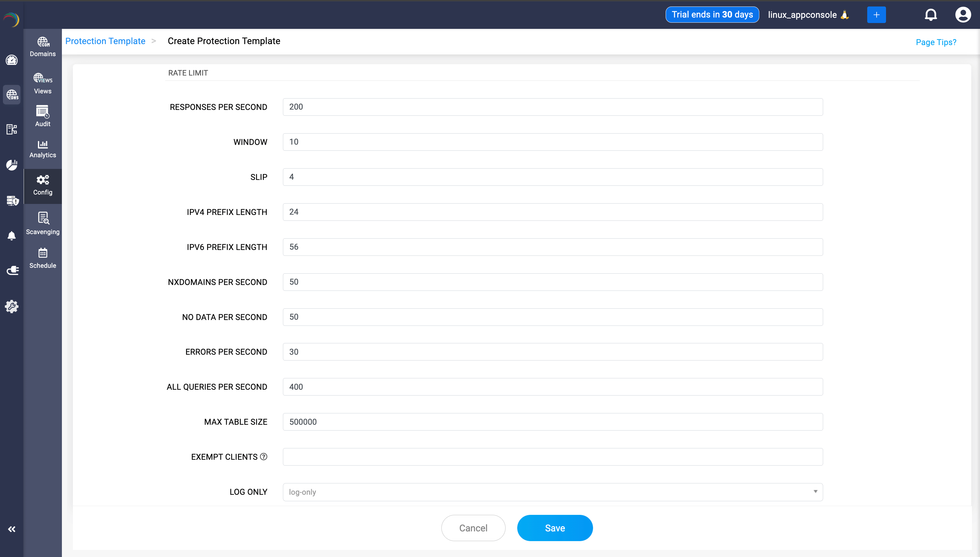Cancel template creation
The height and width of the screenshot is (557, 980).
pyautogui.click(x=473, y=527)
